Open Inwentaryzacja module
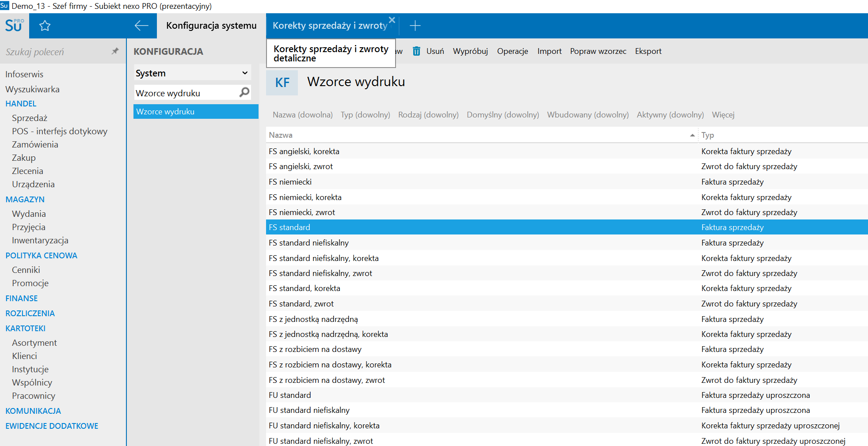This screenshot has height=446, width=868. (x=40, y=240)
